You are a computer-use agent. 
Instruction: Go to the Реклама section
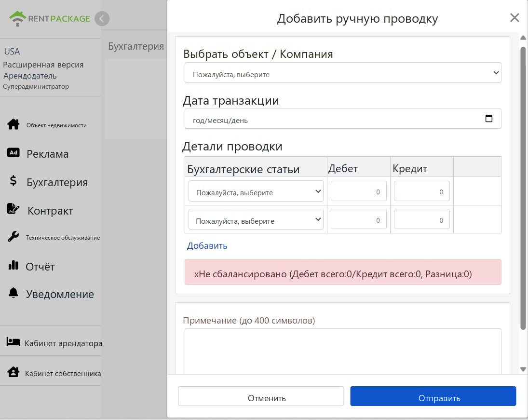pos(47,154)
